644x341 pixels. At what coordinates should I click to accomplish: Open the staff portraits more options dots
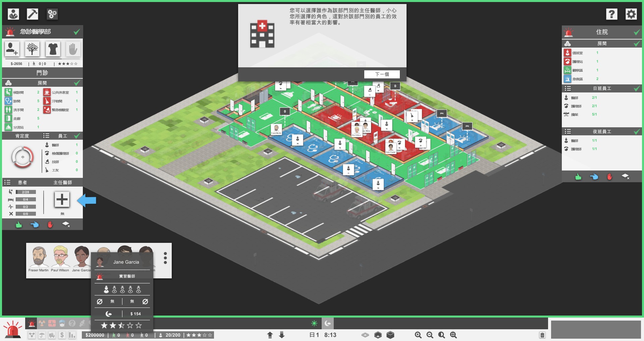[x=165, y=258]
